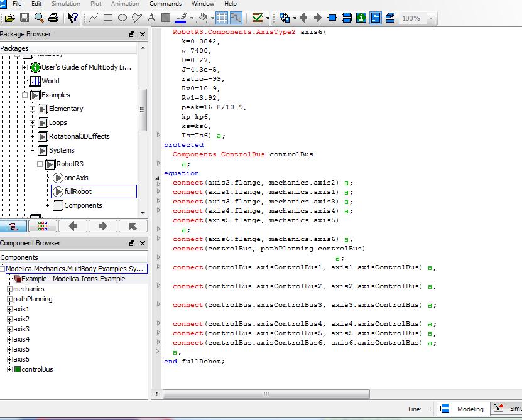522x420 pixels.
Task: Select the Line drawing tool
Action: [93, 18]
